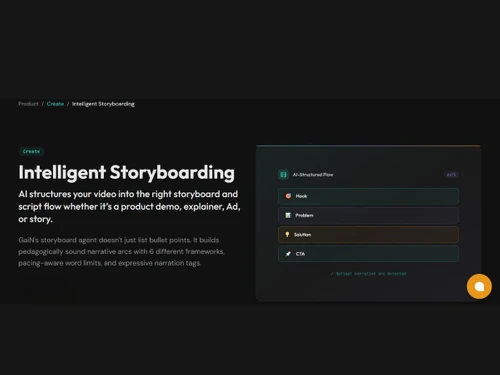Image resolution: width=500 pixels, height=375 pixels.
Task: Open the orange chat bubble widget
Action: coord(479,286)
